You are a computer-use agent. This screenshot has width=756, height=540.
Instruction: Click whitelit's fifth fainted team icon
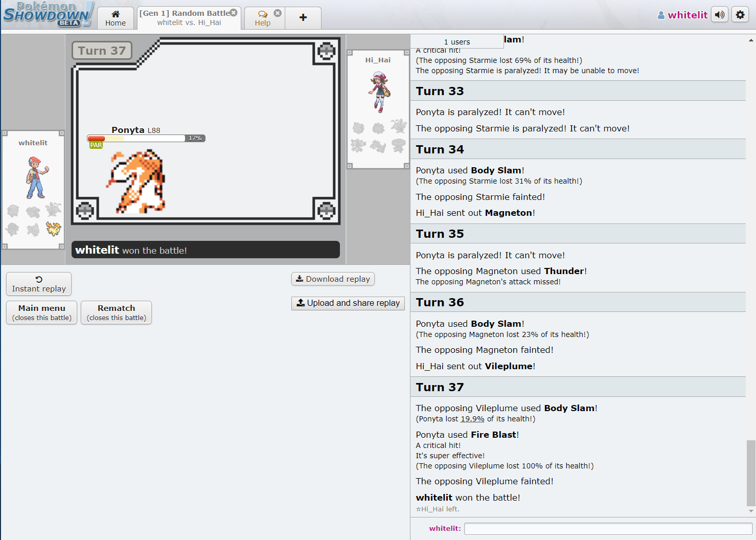click(x=33, y=230)
